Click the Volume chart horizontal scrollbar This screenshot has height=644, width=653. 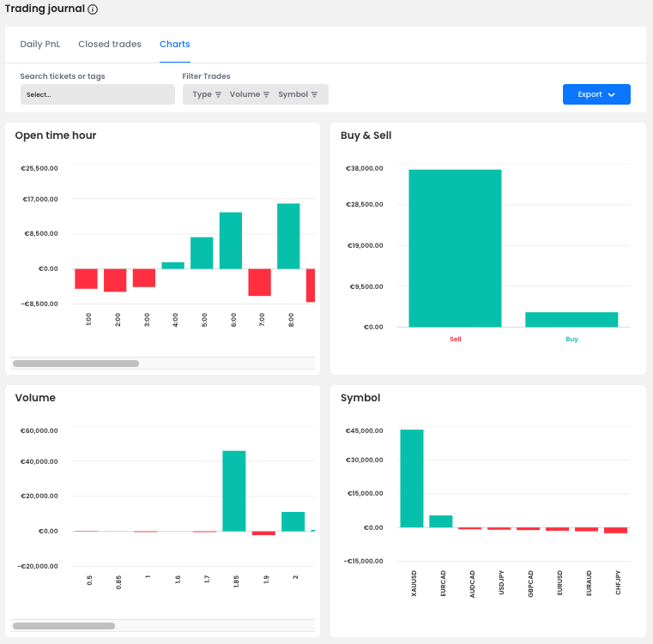pyautogui.click(x=63, y=626)
